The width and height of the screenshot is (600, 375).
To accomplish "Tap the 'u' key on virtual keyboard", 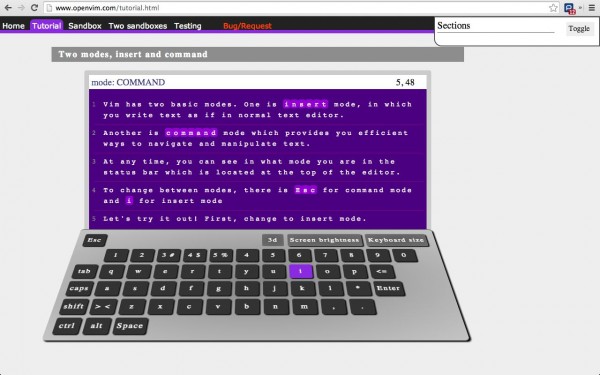I will (x=274, y=271).
